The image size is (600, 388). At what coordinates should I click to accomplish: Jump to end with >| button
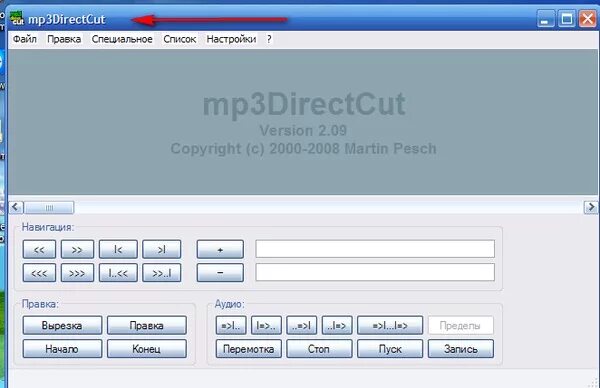click(x=161, y=249)
